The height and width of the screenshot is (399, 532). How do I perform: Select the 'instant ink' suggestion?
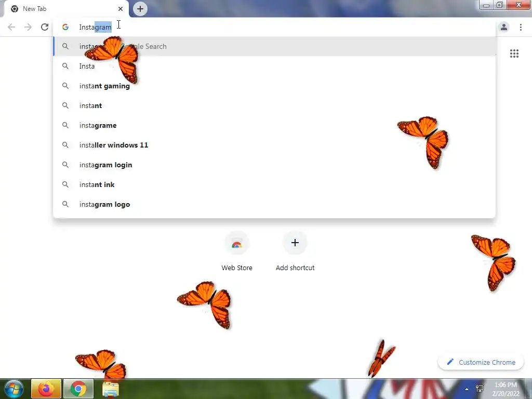[x=274, y=184]
